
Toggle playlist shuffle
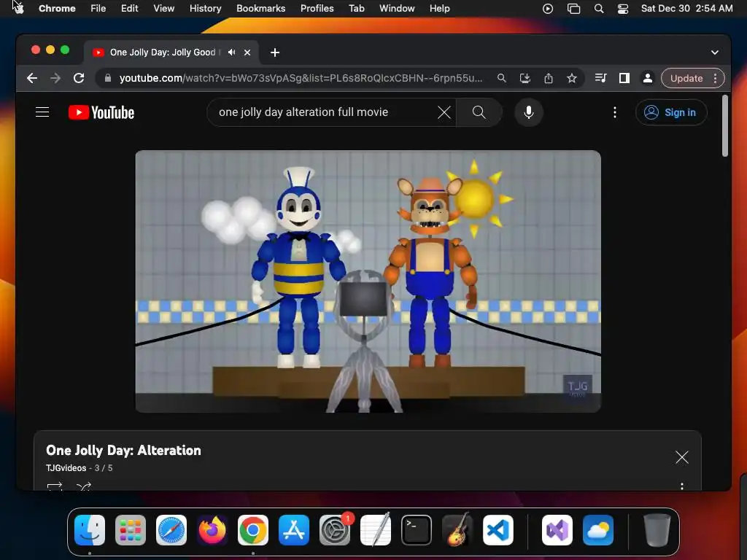(x=84, y=486)
